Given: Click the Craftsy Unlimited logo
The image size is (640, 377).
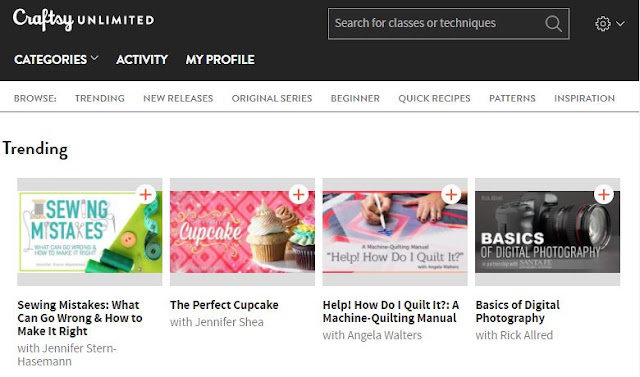Looking at the screenshot, I should pos(84,20).
